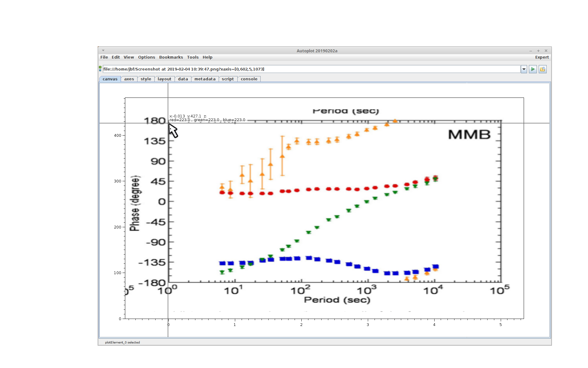The height and width of the screenshot is (368, 588).
Task: Switch to the metadata tab
Action: (205, 79)
